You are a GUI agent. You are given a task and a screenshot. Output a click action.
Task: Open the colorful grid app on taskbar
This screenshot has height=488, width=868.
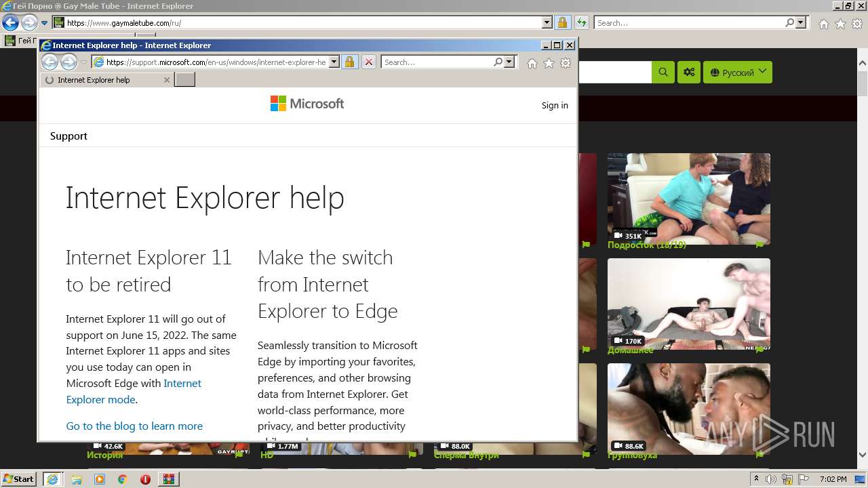click(x=168, y=479)
